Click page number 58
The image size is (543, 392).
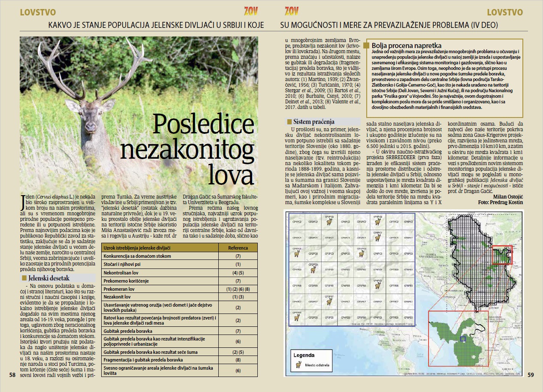click(12, 374)
